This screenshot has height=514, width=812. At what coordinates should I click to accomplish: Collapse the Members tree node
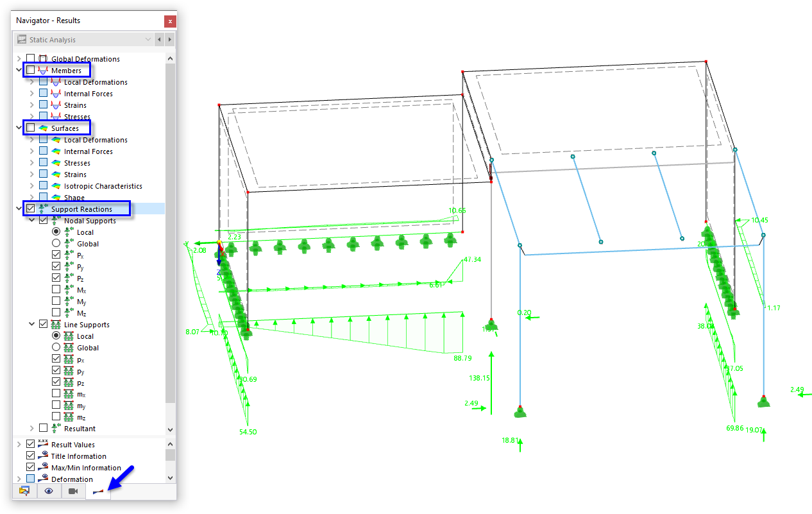[x=19, y=71]
